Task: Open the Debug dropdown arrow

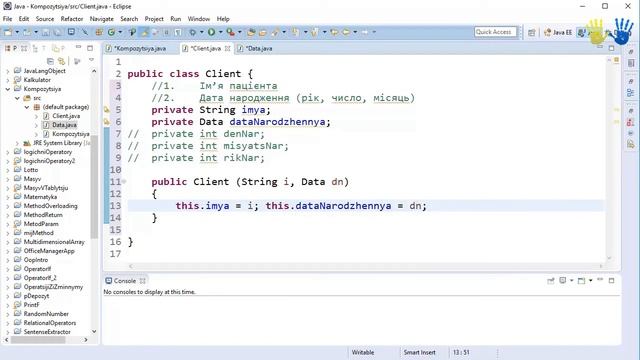Action: pos(202,32)
